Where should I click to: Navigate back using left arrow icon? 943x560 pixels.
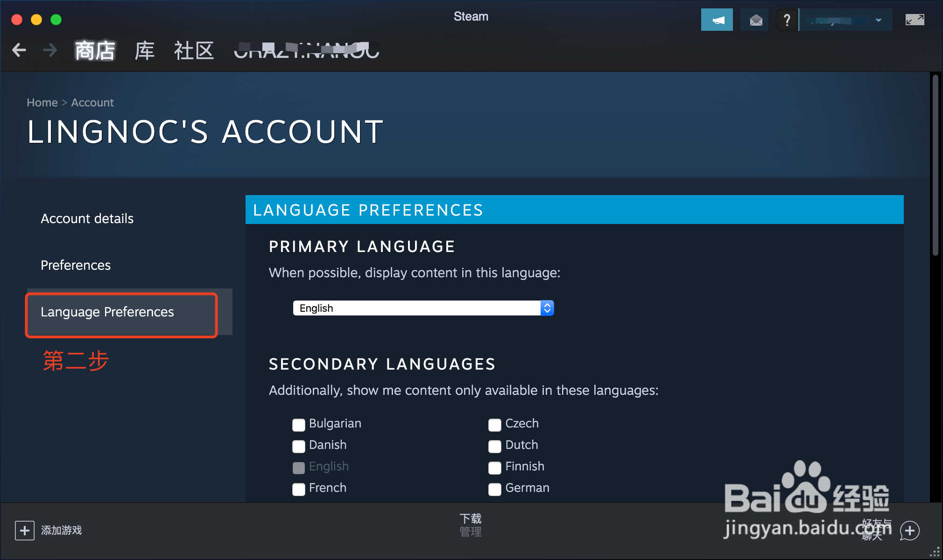19,51
